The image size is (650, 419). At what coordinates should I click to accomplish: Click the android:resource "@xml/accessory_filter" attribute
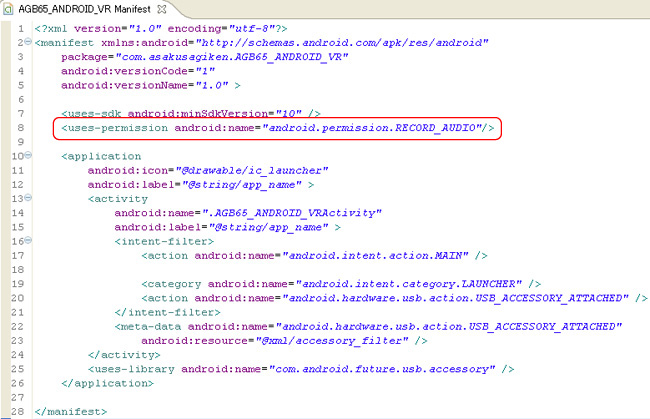pyautogui.click(x=284, y=341)
